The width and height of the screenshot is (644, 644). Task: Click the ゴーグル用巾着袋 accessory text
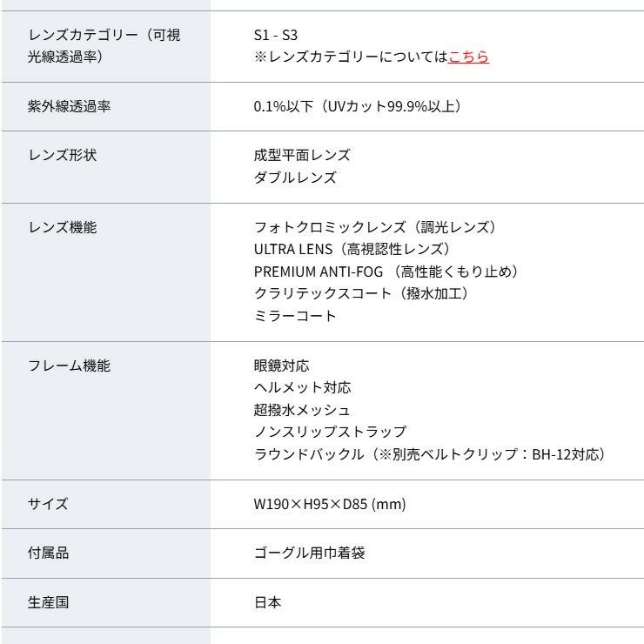tap(309, 553)
